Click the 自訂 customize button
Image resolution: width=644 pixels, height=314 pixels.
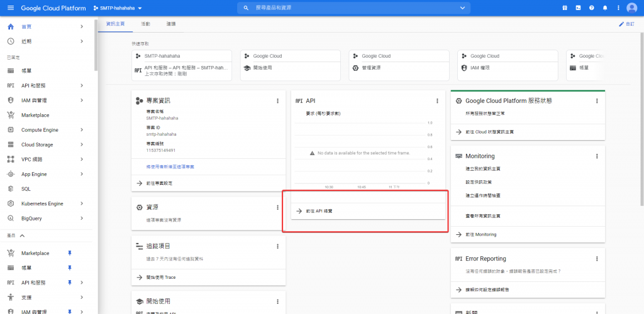tap(627, 24)
